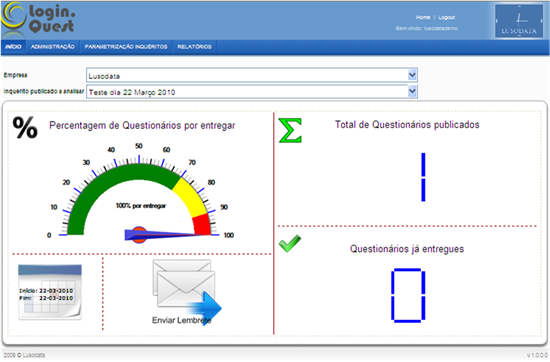The image size is (550, 362).
Task: Go to the Home link
Action: pyautogui.click(x=423, y=17)
